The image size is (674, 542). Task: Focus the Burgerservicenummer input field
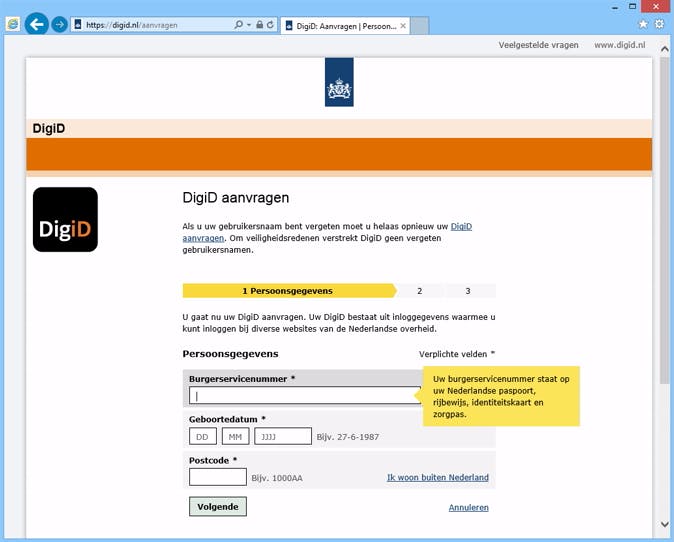305,395
